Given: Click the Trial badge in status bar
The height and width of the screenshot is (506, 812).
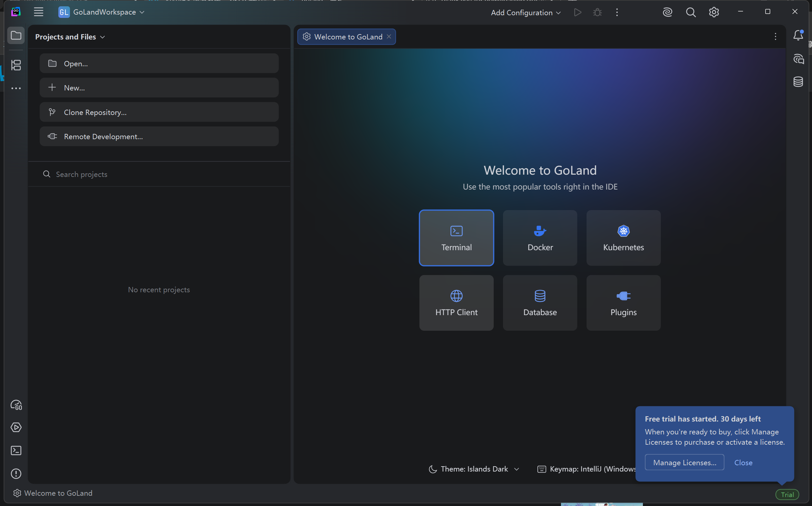Looking at the screenshot, I should [x=787, y=494].
